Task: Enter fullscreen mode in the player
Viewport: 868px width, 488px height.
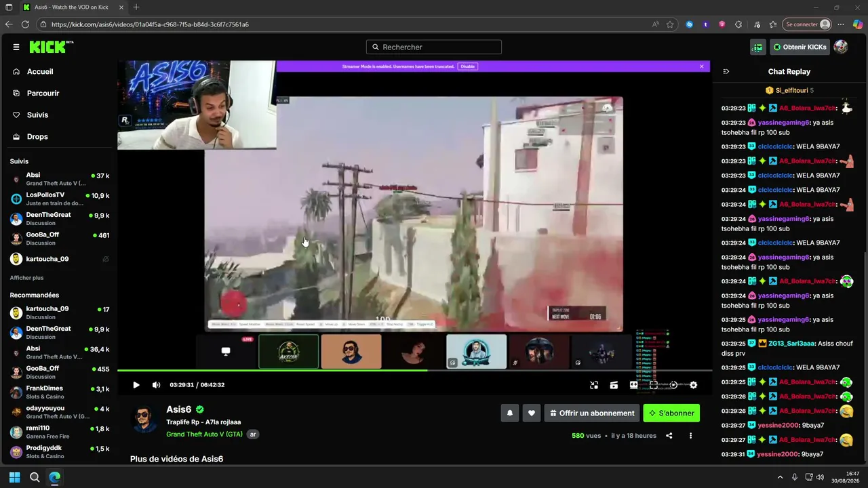Action: click(x=654, y=385)
